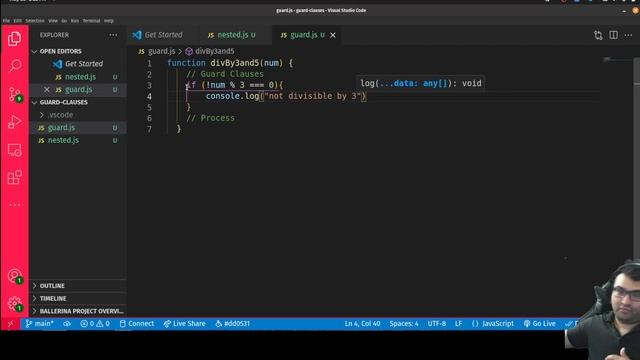Open the Go menu
Screen dimensions: 640x360
click(64, 21)
